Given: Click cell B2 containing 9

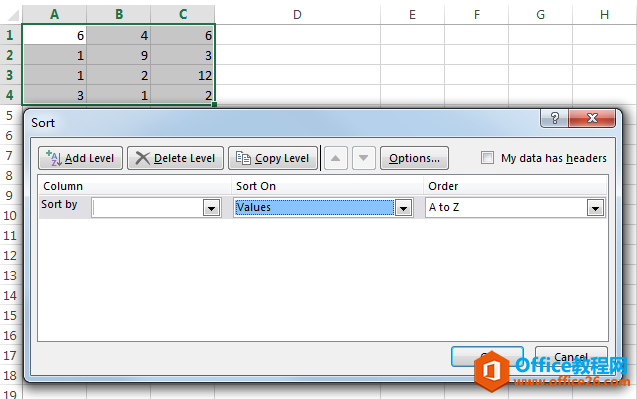Looking at the screenshot, I should coord(119,55).
